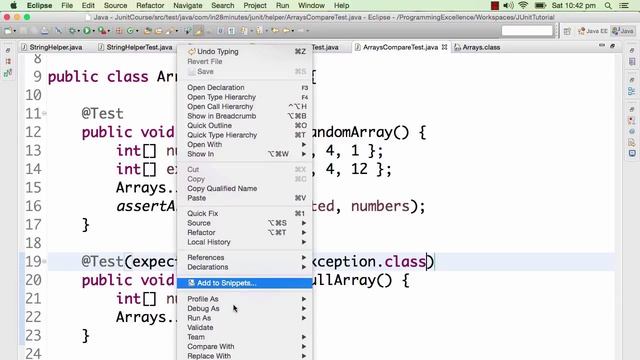Expand Local History submenu
640x360 pixels.
(245, 242)
